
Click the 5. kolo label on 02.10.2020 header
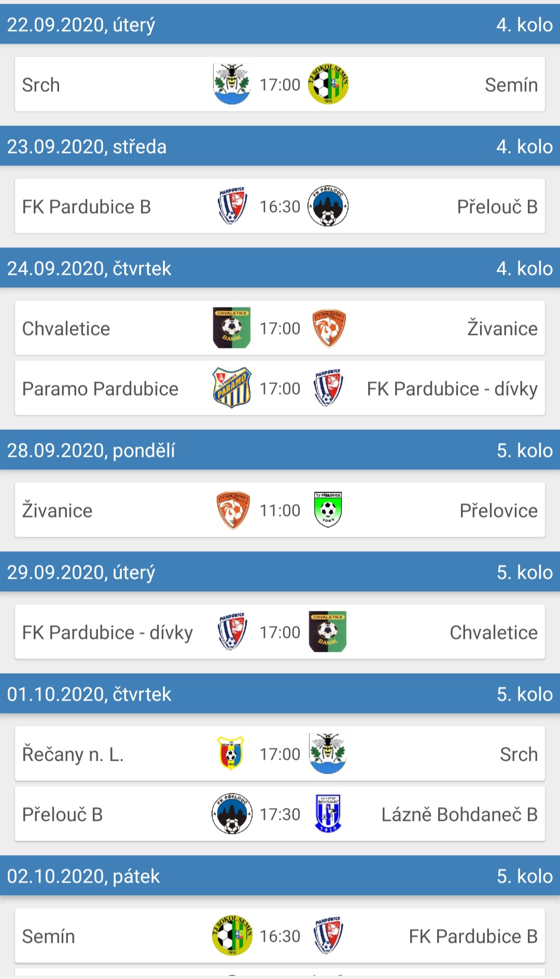(525, 876)
